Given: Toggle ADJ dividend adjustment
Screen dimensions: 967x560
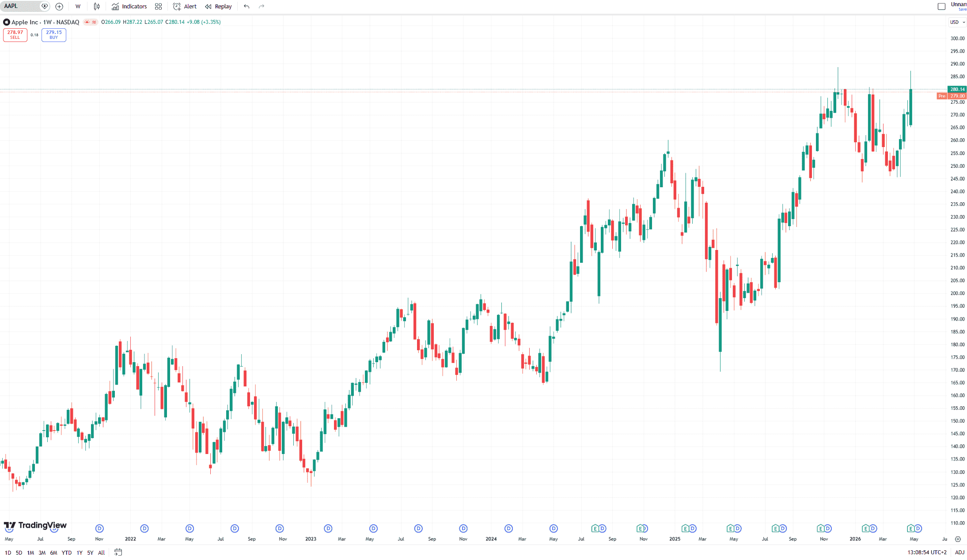Looking at the screenshot, I should coord(959,552).
